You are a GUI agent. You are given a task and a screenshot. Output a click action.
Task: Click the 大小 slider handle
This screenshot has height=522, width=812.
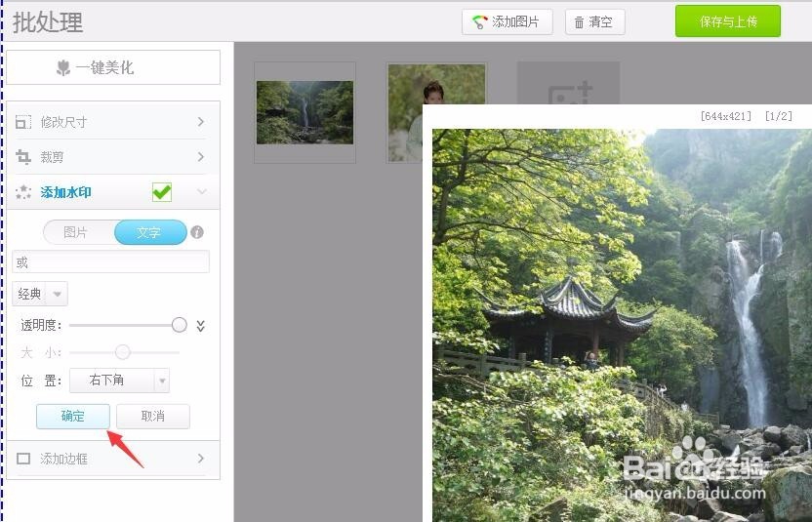point(123,352)
